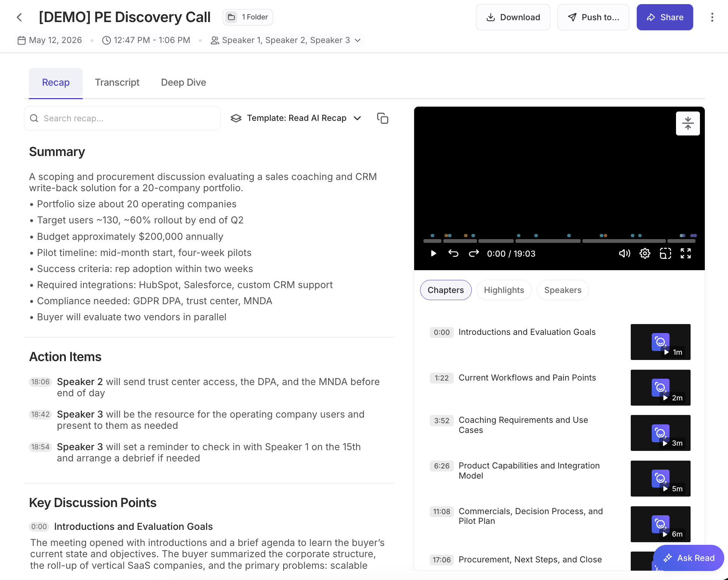
Task: Switch to the Transcript tab
Action: pyautogui.click(x=117, y=83)
